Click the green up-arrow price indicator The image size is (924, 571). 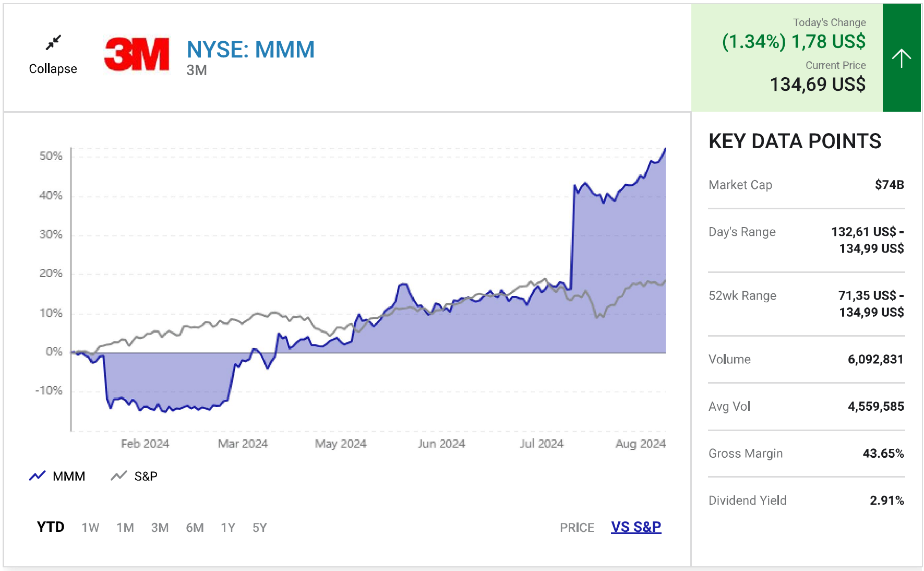(x=901, y=57)
